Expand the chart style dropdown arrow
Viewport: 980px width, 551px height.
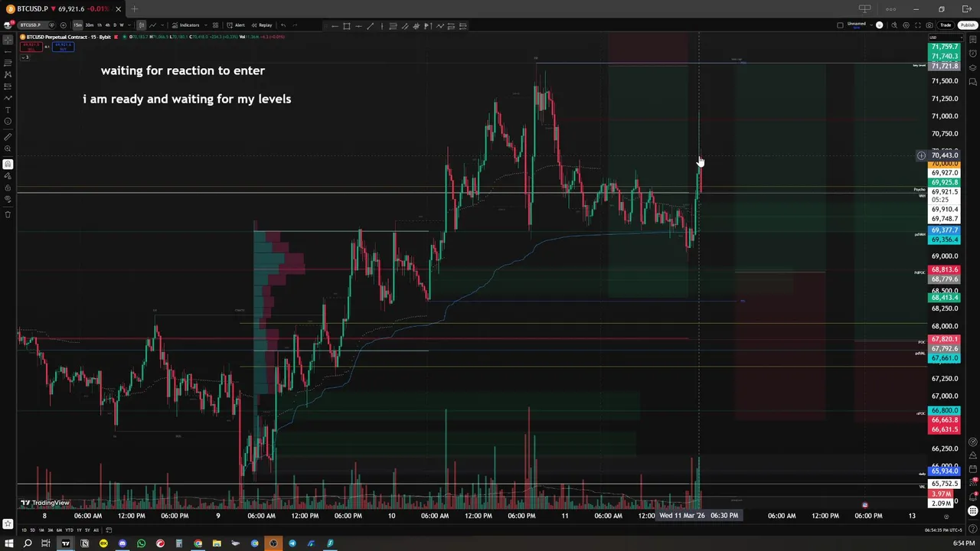[162, 25]
